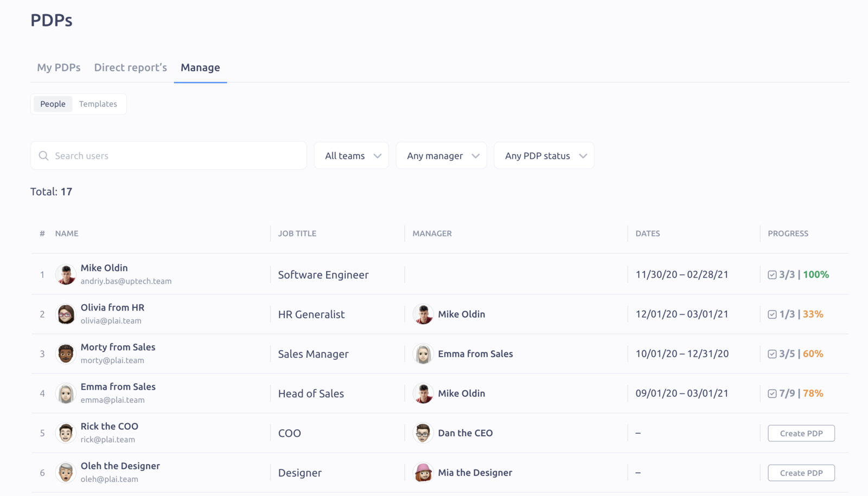Switch to the Templates view
The width and height of the screenshot is (868, 496).
(98, 104)
